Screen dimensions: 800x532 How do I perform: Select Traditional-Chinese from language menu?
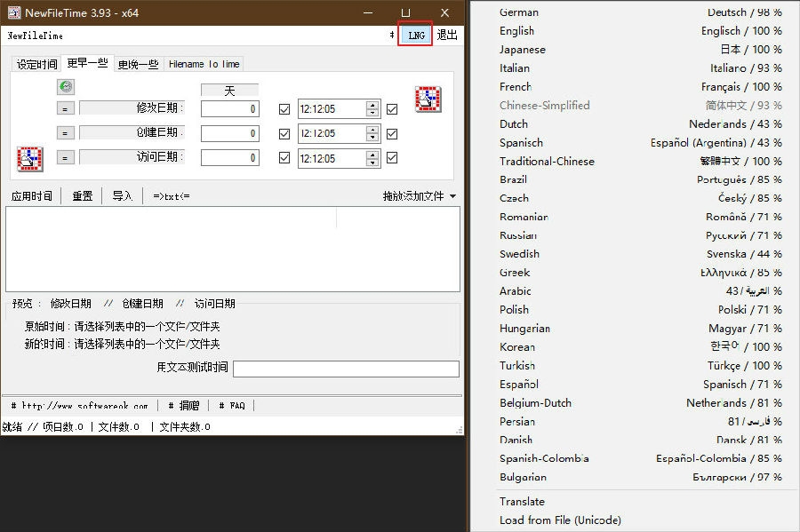(640, 161)
